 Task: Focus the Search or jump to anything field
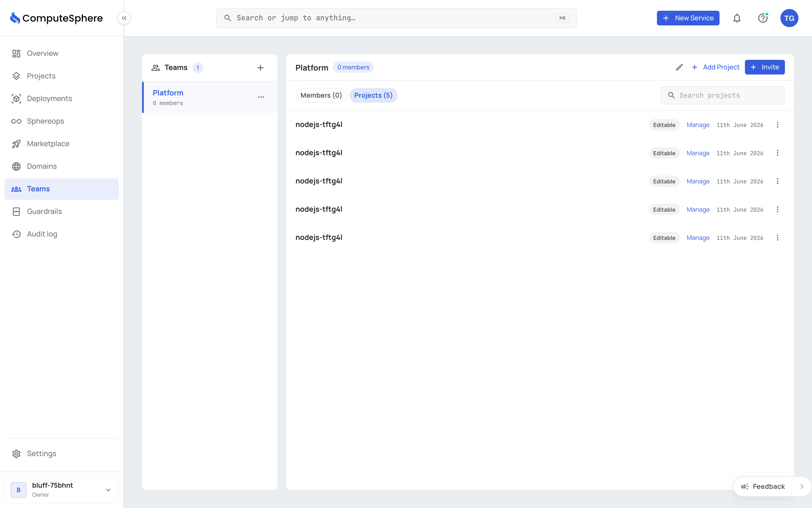[396, 18]
